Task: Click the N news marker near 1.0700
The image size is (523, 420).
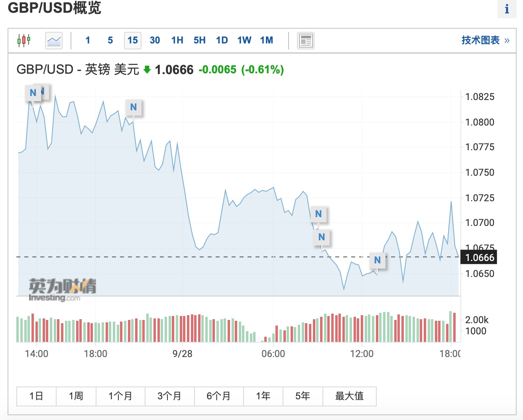Action: (x=318, y=214)
